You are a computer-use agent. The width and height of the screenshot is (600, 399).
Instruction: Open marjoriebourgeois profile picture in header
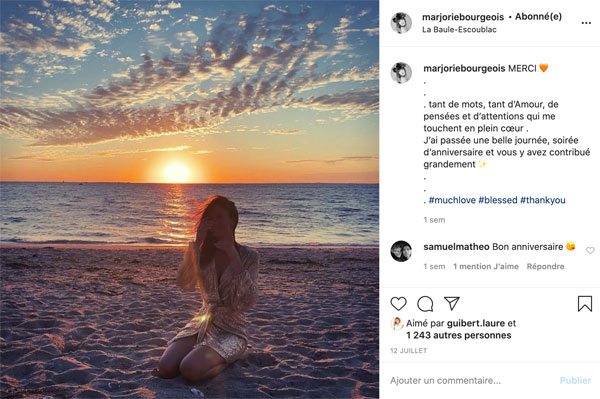(x=401, y=23)
